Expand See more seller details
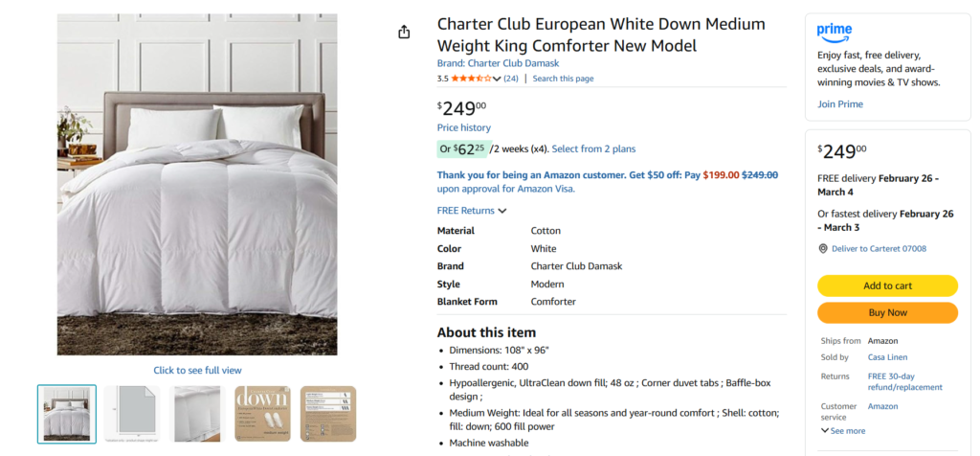Viewport: 980px width, 456px height. point(843,431)
